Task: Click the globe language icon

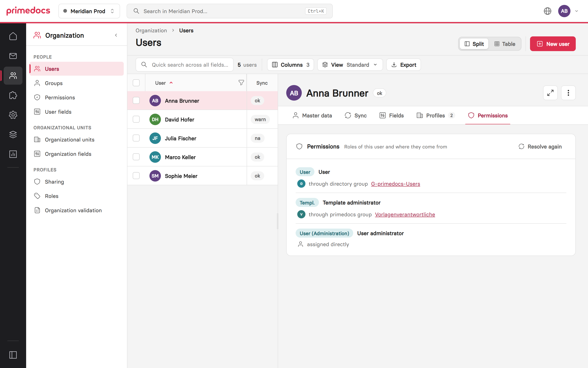Action: (x=547, y=11)
